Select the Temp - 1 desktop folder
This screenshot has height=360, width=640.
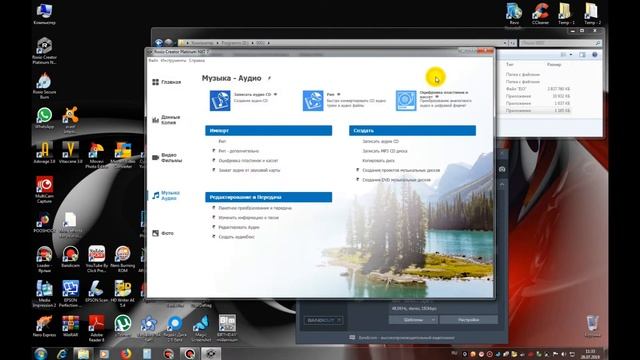(565, 13)
